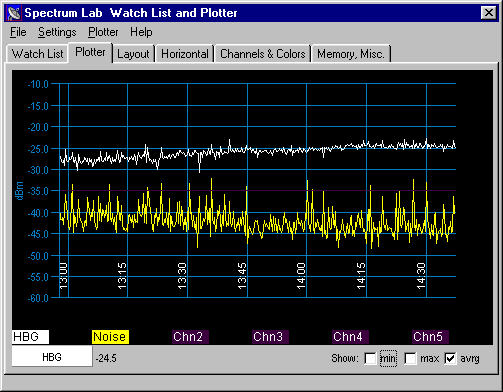Click the Spectrum Lab title bar icon
Screen dimensions: 503x392
tap(14, 13)
